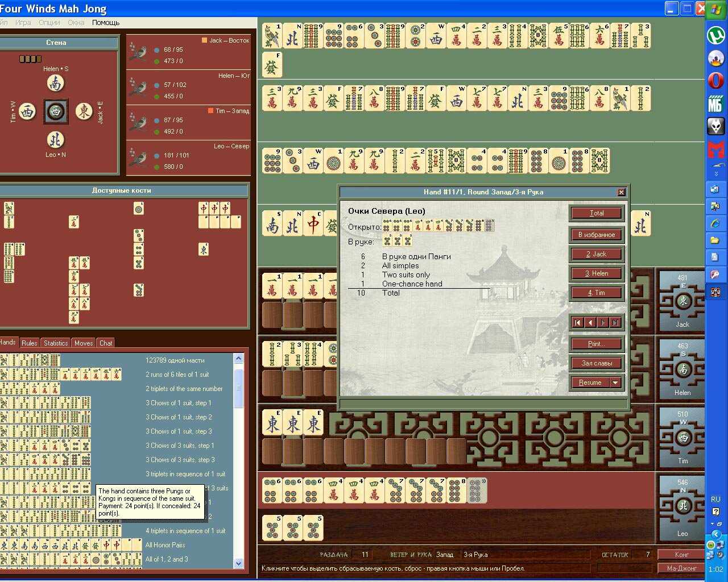Select the North wind tile above Leo
The height and width of the screenshot is (582, 728).
coord(56,139)
